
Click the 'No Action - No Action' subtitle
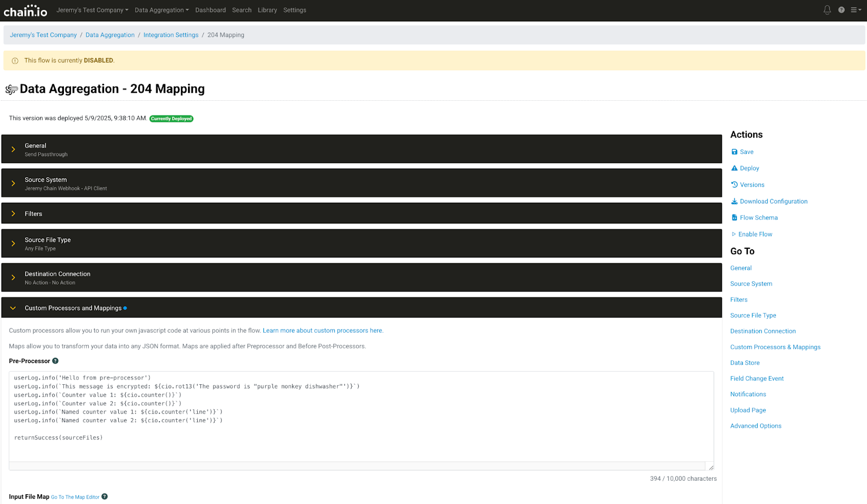[x=50, y=283]
